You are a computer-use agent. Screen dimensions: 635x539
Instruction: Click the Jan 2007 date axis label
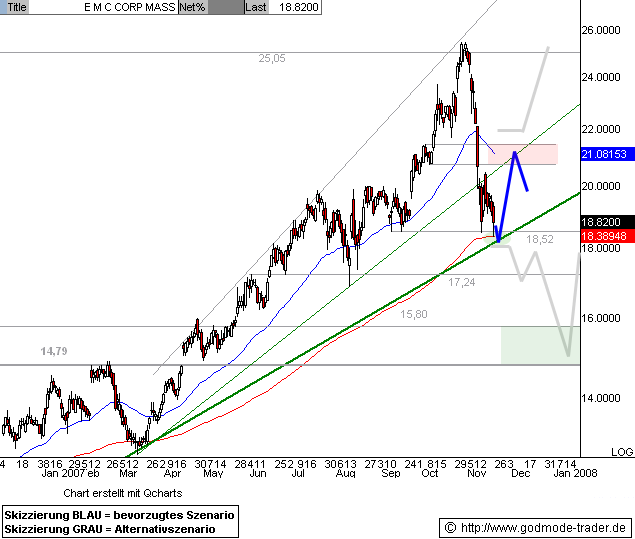62,473
